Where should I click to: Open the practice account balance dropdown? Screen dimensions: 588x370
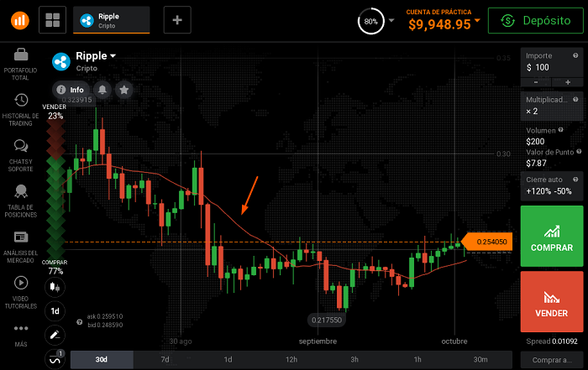[443, 21]
